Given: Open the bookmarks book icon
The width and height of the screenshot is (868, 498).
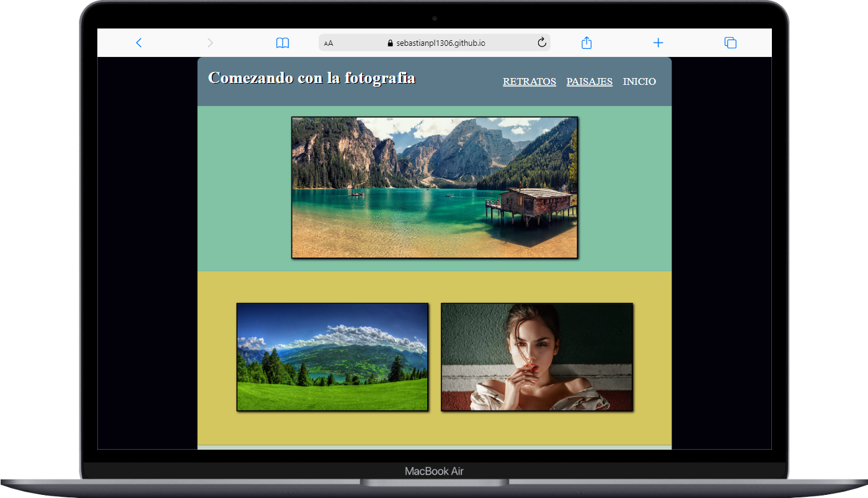Looking at the screenshot, I should coord(283,43).
